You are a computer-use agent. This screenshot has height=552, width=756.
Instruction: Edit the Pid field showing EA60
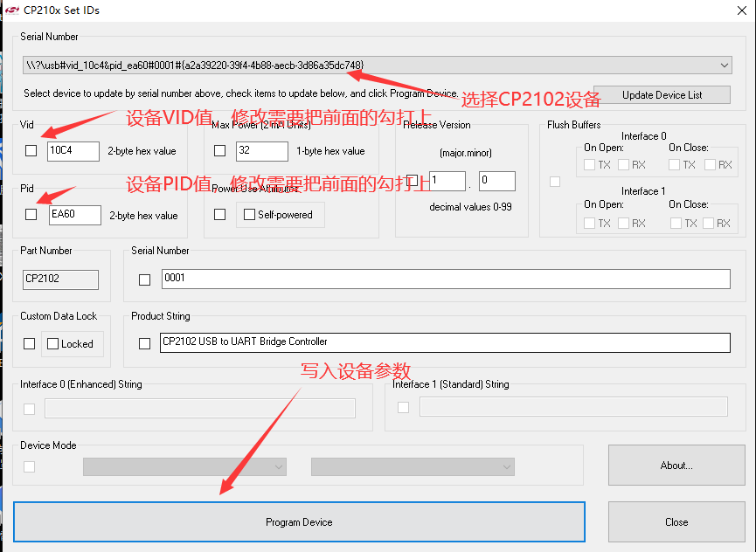click(x=75, y=215)
